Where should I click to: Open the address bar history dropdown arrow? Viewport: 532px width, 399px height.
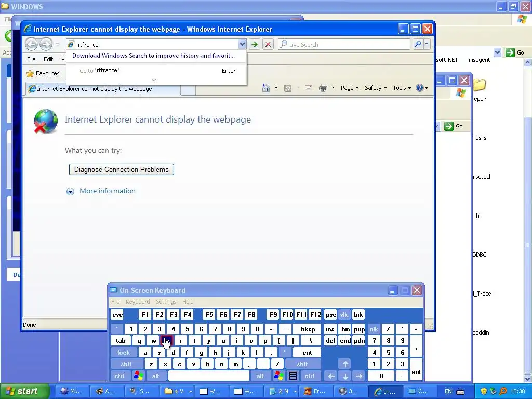(242, 45)
